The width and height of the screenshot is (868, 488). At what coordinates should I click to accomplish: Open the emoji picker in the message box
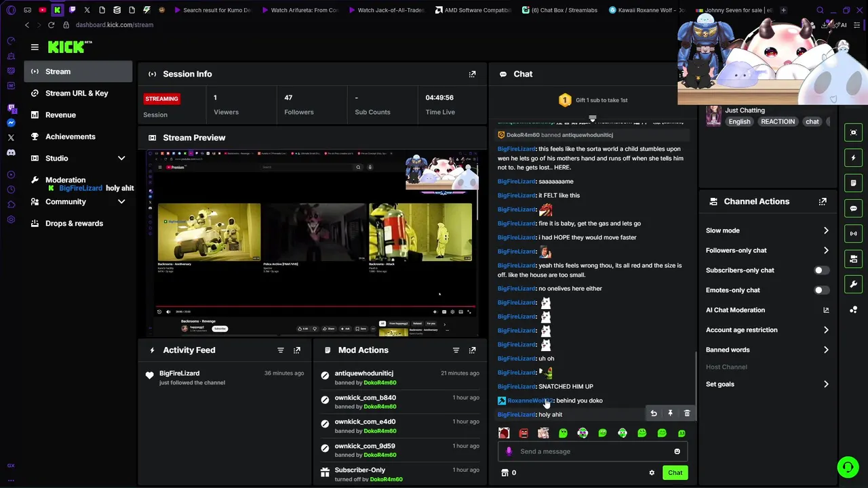pos(677,451)
